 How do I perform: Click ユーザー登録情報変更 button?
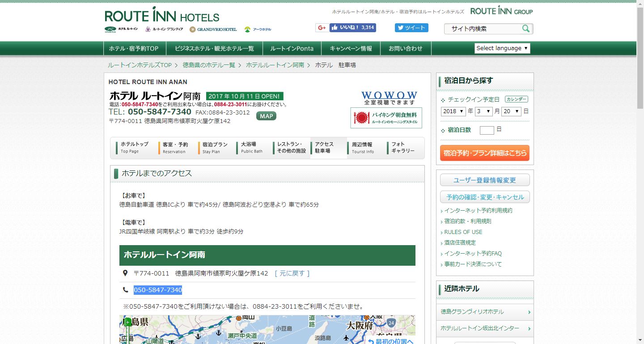point(485,180)
